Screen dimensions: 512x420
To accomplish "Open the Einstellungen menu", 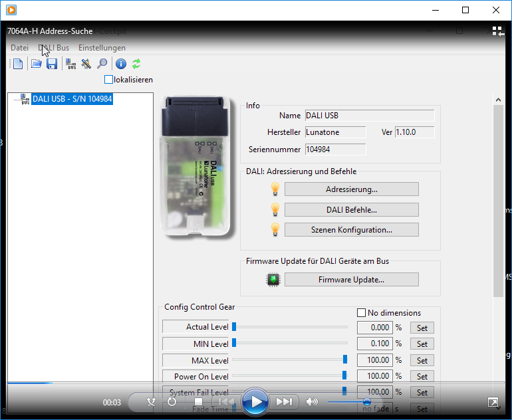I will coord(102,48).
